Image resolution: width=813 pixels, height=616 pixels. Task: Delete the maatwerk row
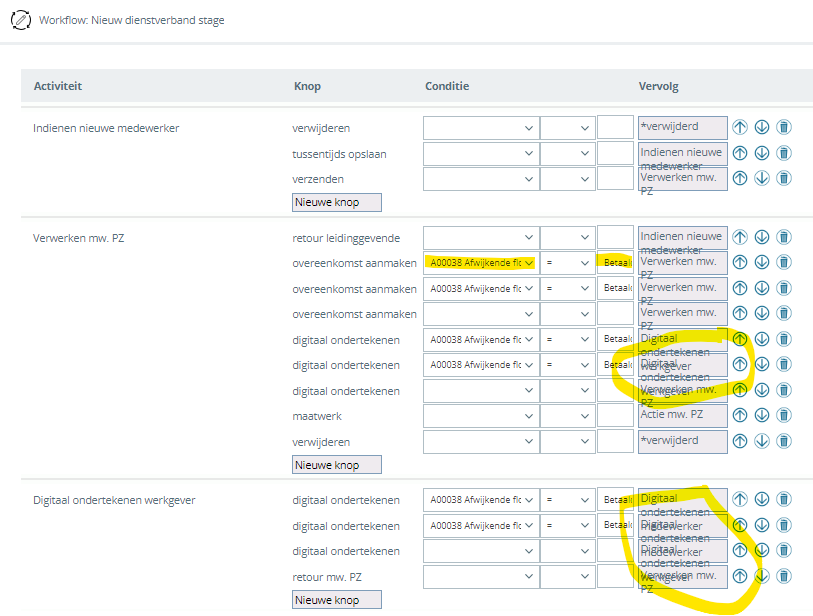784,415
